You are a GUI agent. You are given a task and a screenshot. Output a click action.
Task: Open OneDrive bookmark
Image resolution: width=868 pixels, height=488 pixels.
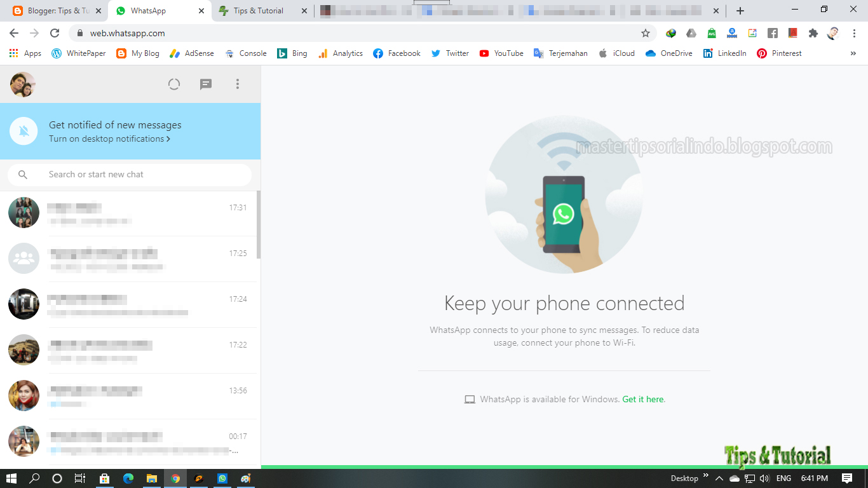point(669,53)
